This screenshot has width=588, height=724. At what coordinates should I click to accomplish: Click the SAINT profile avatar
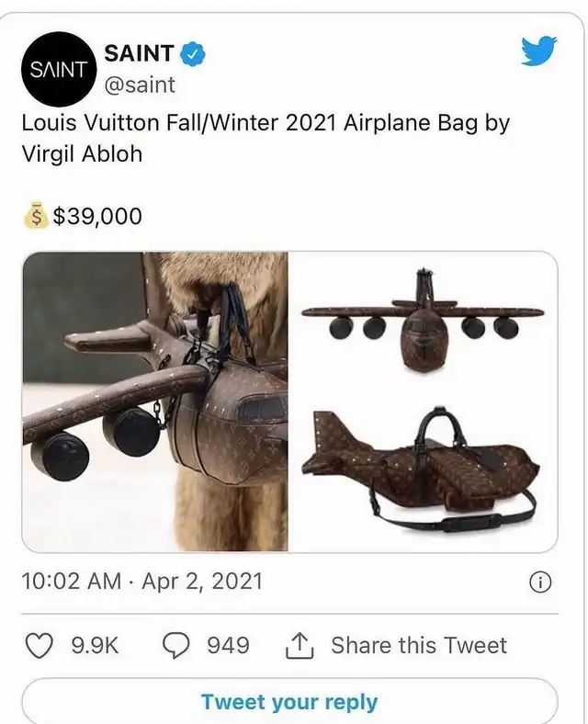pyautogui.click(x=58, y=68)
